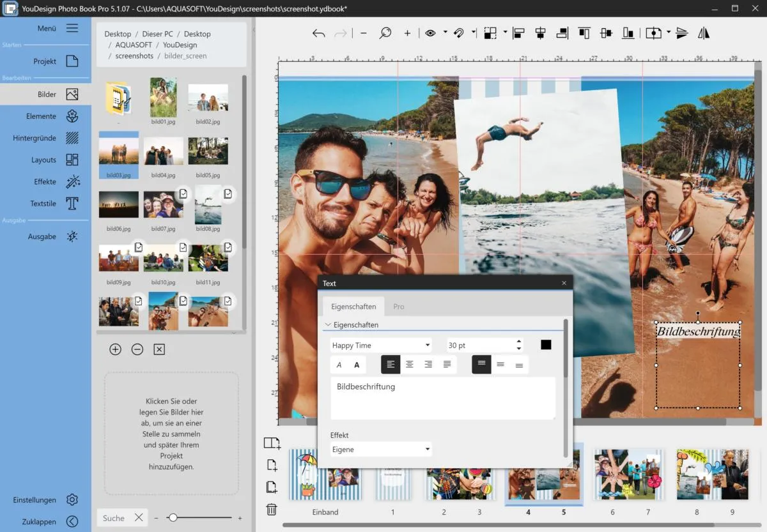Click Zuklappen to collapse the sidebar
Screen dimensions: 767x532
pos(72,522)
